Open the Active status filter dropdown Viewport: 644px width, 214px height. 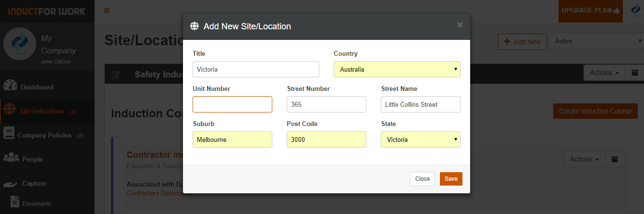point(596,41)
